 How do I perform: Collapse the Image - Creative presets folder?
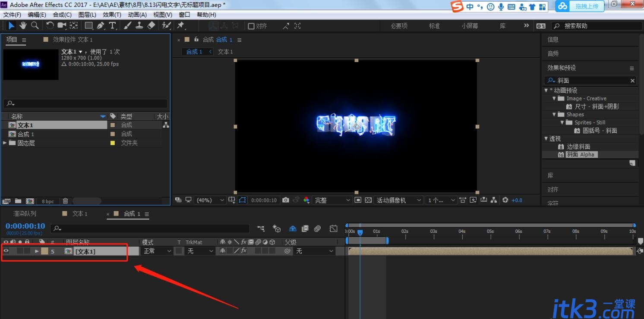point(554,98)
